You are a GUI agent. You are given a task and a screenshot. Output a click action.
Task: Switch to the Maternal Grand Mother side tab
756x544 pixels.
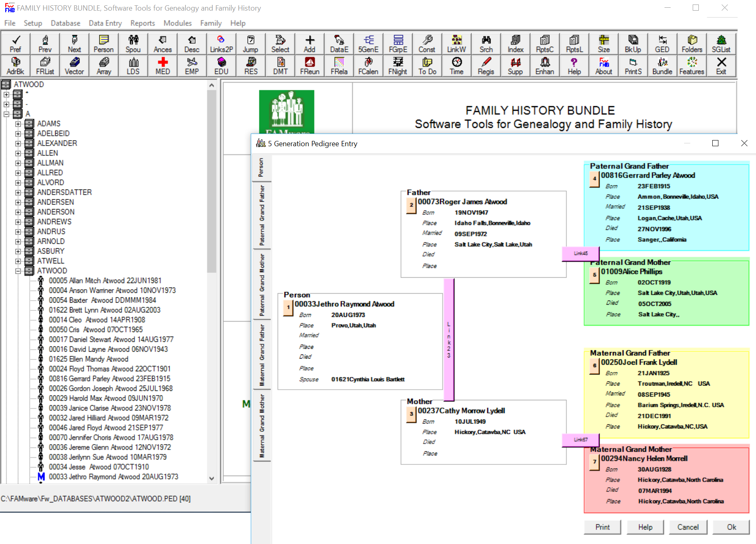tap(262, 426)
